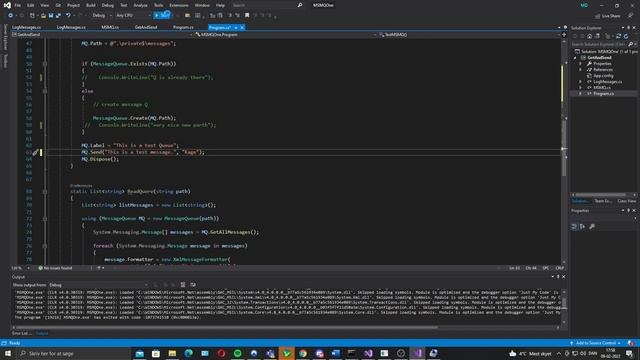Open the Debug solution configuration dropdown

102,16
